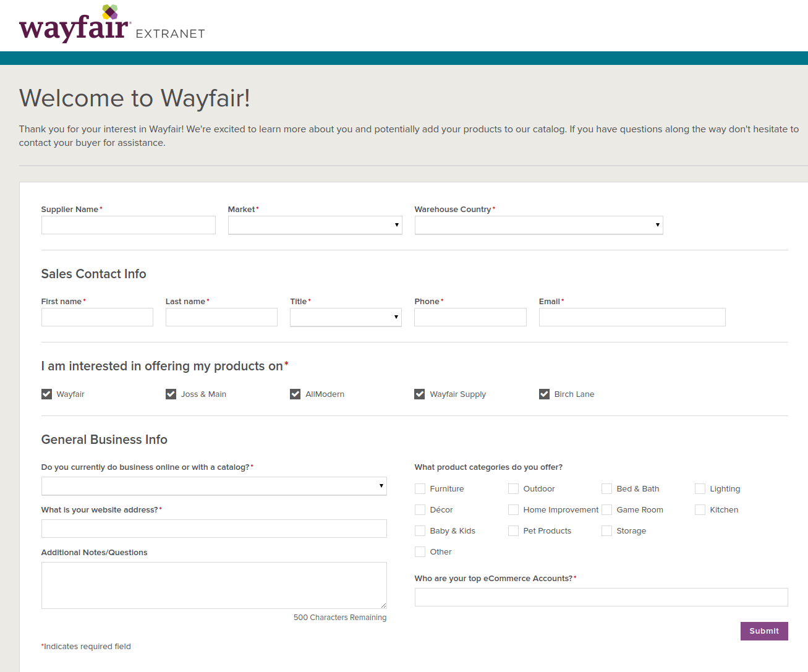The width and height of the screenshot is (808, 672).
Task: Check the Lighting category box
Action: (700, 489)
